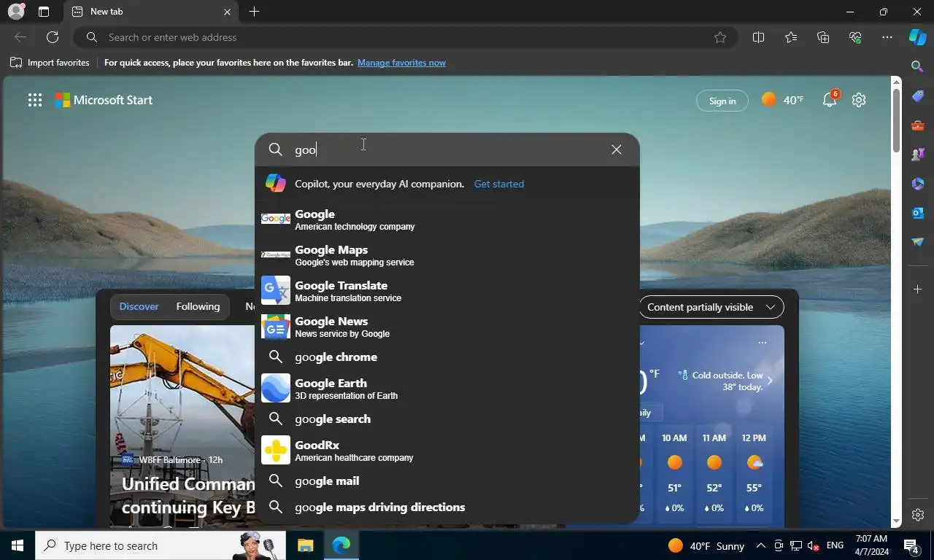Open sidebar Outlook icon

coord(918,213)
